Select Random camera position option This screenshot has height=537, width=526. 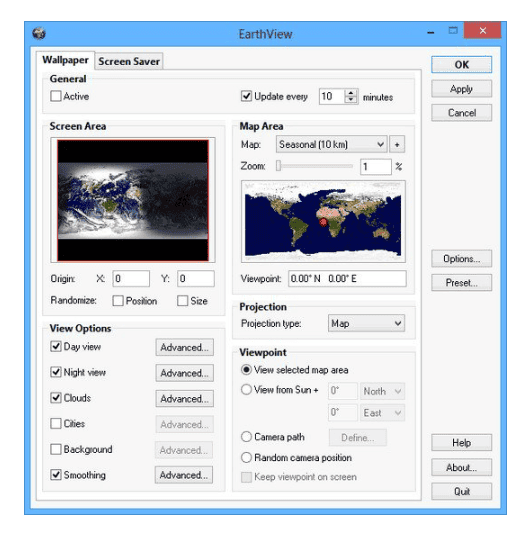246,458
